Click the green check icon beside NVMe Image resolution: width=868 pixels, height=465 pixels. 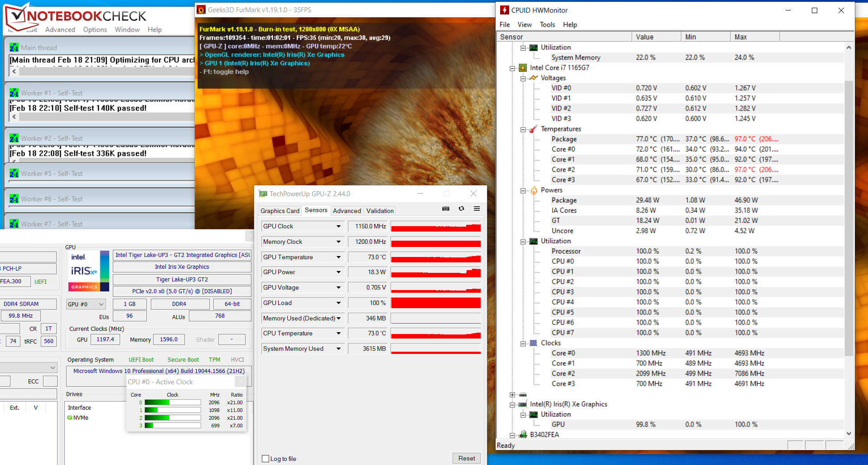point(70,417)
